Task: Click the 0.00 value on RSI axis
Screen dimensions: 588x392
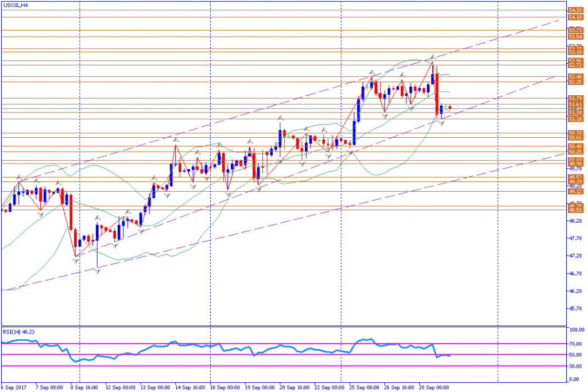Action: pos(574,379)
